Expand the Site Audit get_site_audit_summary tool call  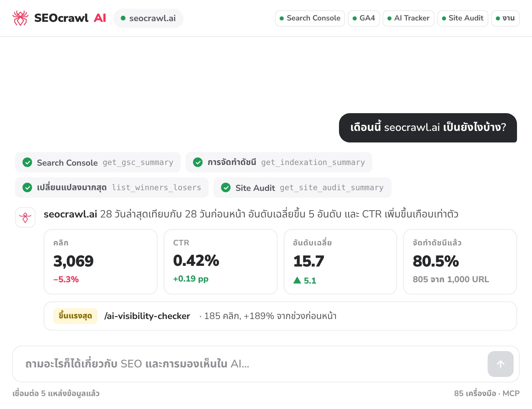[x=302, y=187]
